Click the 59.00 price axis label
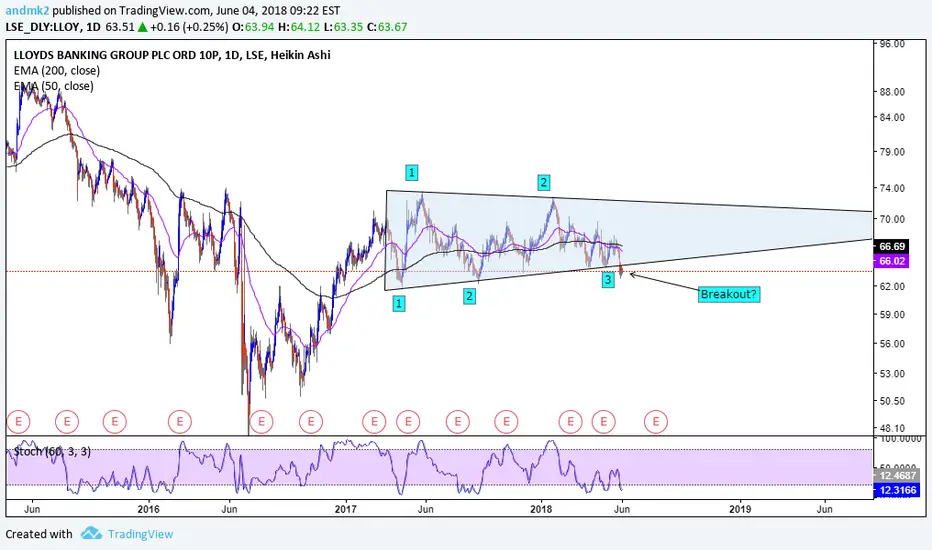This screenshot has width=932, height=550. point(892,315)
